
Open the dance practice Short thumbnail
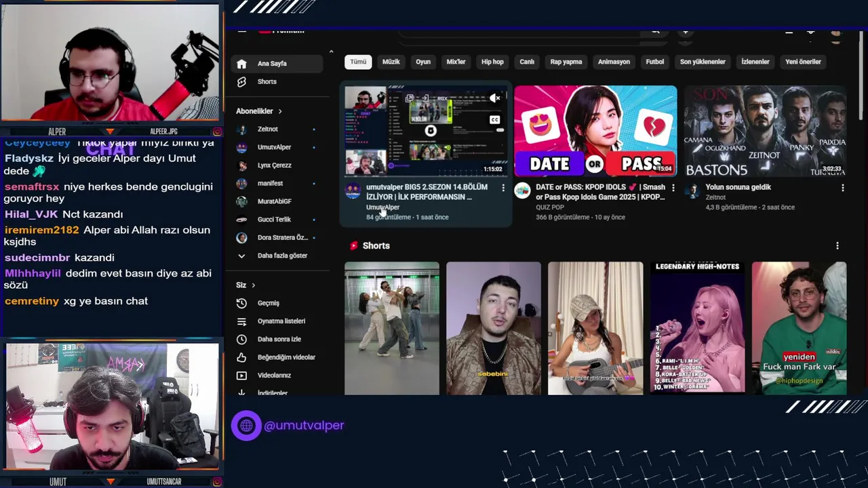click(x=392, y=328)
